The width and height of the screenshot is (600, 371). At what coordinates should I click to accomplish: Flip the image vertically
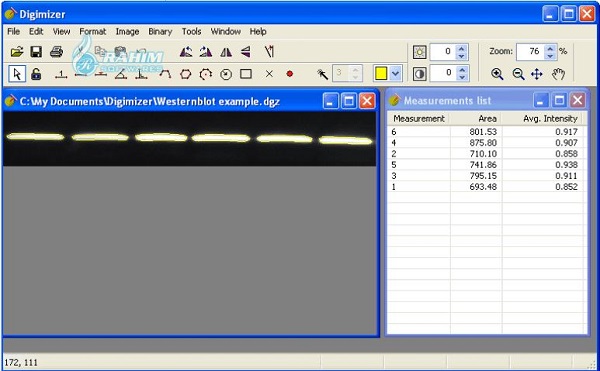point(246,52)
